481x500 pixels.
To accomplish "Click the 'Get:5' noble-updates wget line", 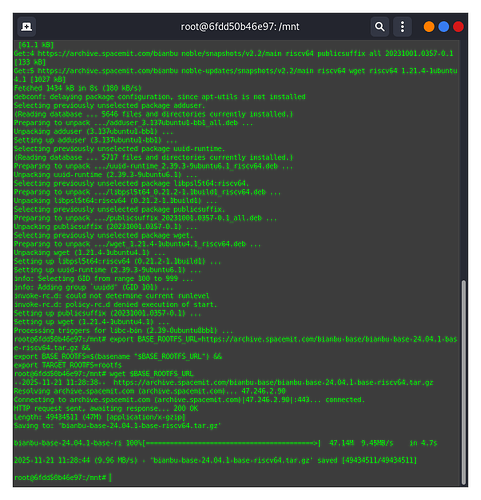I will click(236, 75).
